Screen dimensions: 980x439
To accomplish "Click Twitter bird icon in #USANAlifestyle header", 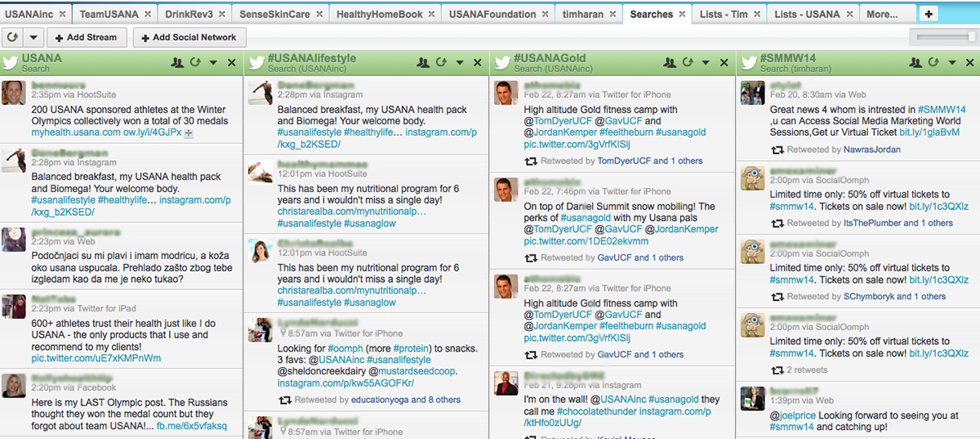I will pyautogui.click(x=256, y=62).
